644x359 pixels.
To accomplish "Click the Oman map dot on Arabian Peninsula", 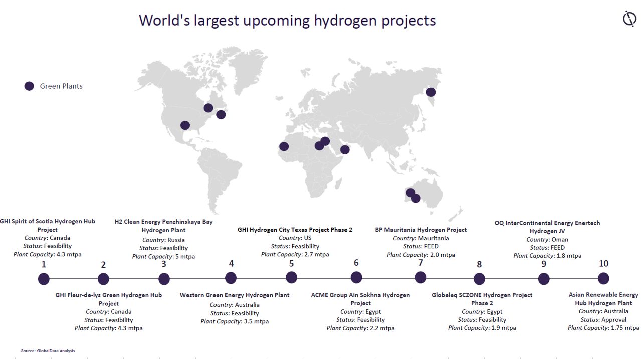I will coord(345,149).
